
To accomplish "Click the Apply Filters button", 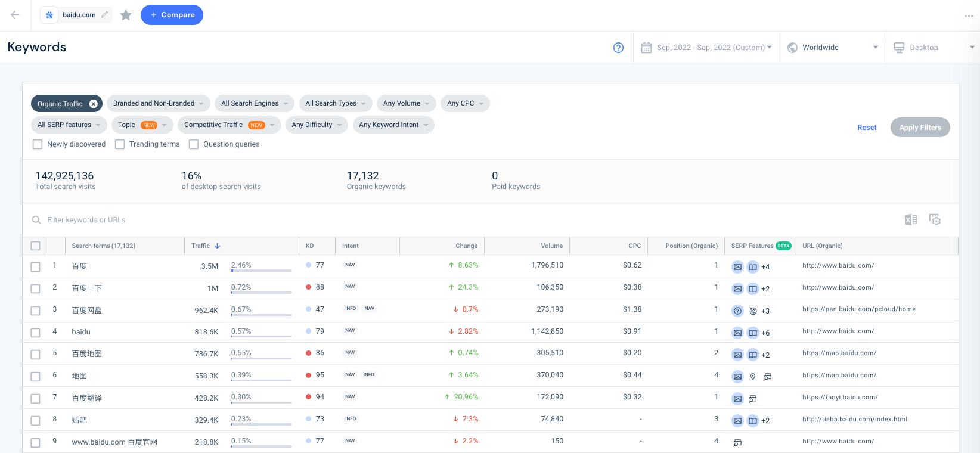I will tap(920, 127).
